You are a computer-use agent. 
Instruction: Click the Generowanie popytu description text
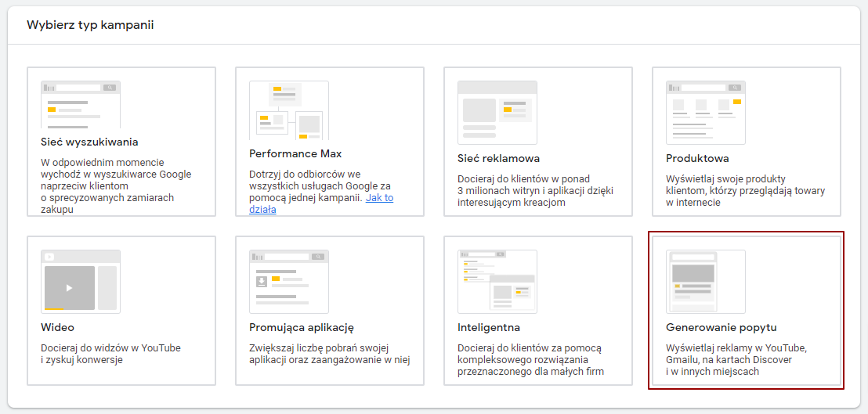pyautogui.click(x=736, y=359)
